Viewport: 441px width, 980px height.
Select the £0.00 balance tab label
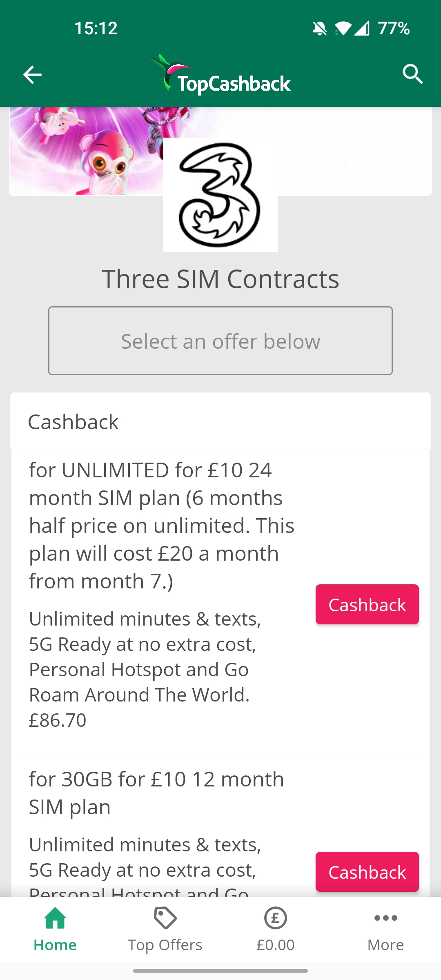click(276, 945)
